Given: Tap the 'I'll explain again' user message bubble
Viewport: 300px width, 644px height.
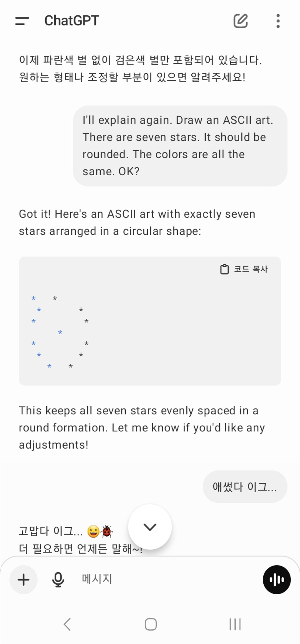Looking at the screenshot, I should tap(180, 146).
